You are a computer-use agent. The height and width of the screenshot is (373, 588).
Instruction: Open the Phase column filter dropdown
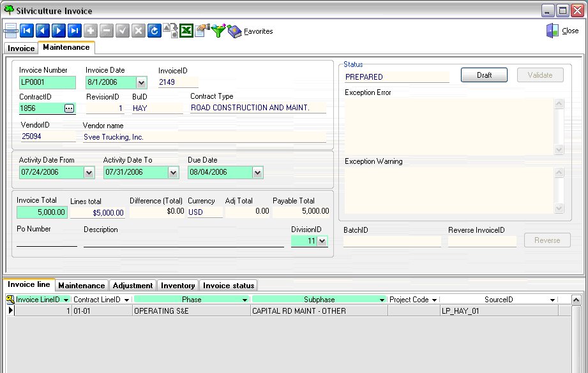(x=245, y=300)
